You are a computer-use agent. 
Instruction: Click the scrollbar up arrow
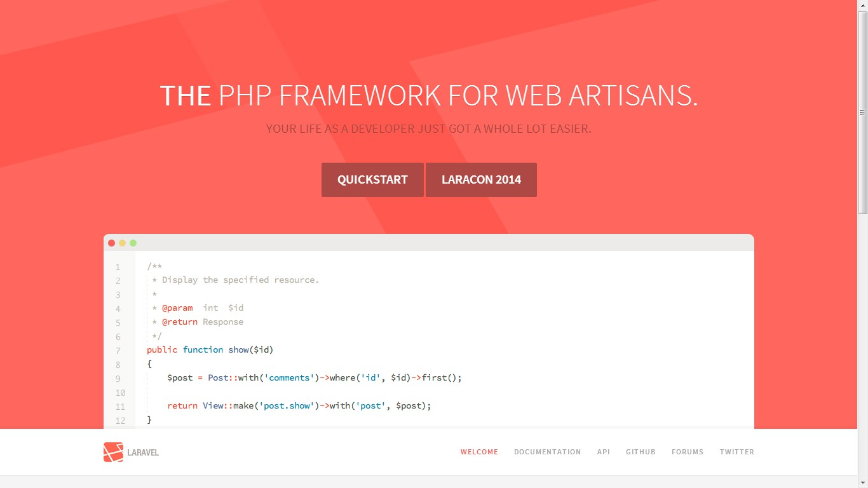pos(862,5)
